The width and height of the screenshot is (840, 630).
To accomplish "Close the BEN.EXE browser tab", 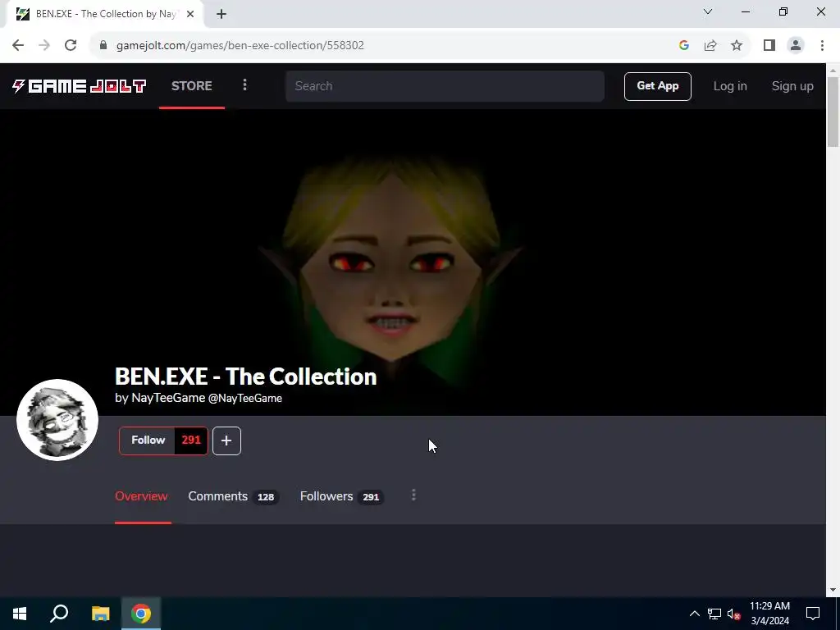I will [190, 14].
